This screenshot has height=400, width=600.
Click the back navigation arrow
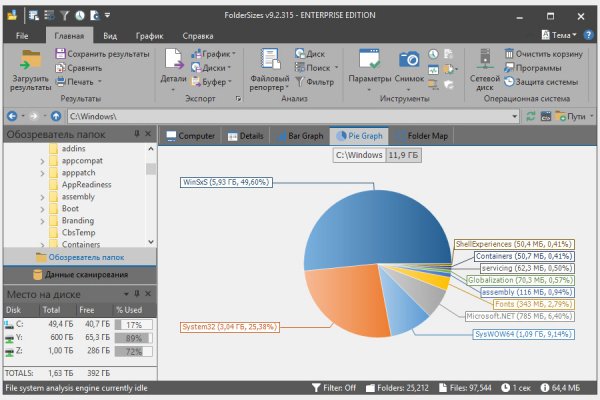(x=12, y=116)
